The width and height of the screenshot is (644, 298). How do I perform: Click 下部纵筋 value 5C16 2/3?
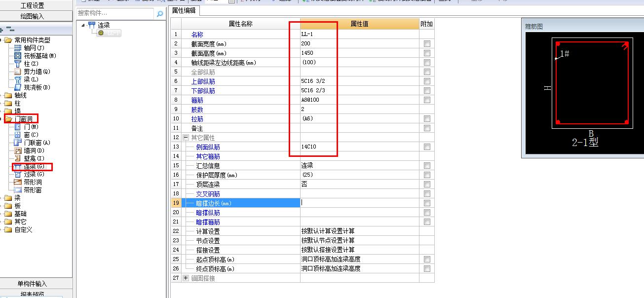(x=313, y=91)
